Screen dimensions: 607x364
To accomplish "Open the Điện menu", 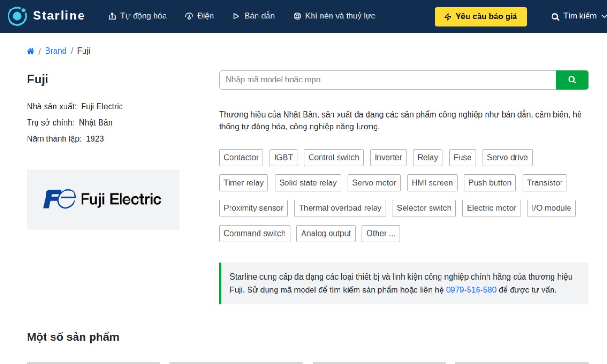I will tap(200, 16).
